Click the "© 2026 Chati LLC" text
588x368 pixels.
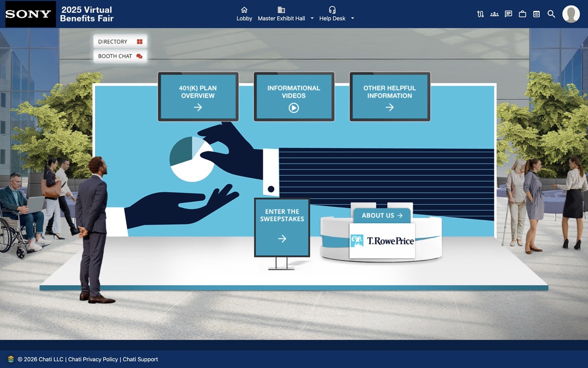click(x=40, y=359)
